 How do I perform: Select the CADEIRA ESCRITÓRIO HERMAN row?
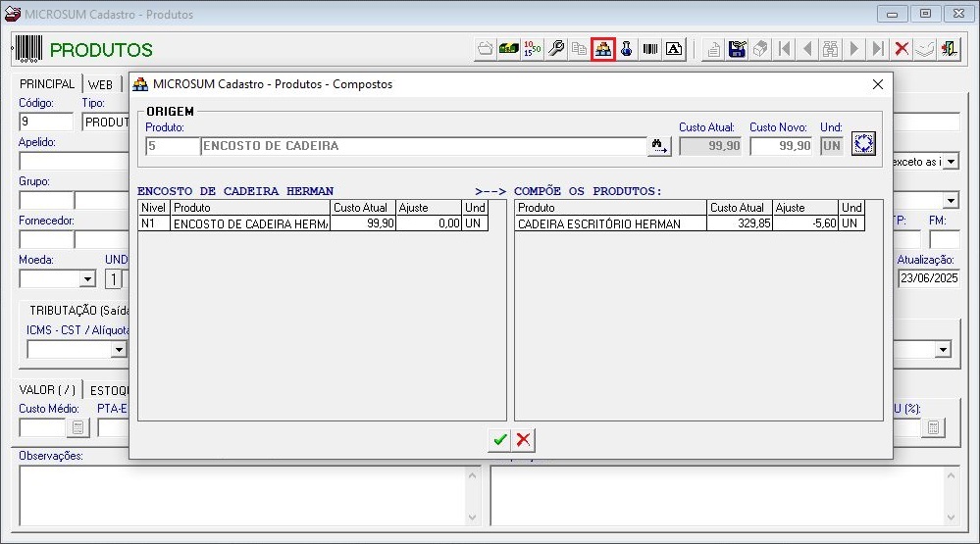click(610, 223)
